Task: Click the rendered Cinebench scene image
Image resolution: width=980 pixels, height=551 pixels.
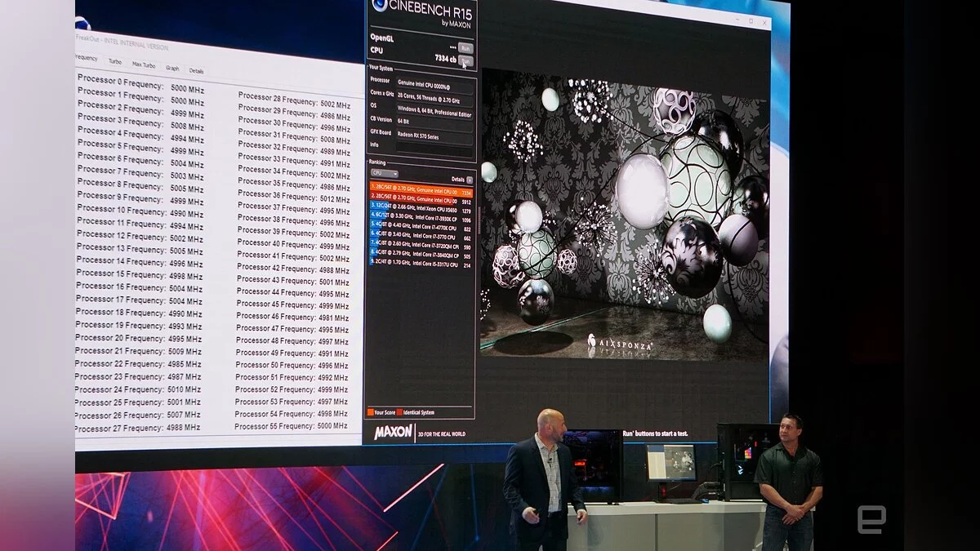Action: click(625, 216)
